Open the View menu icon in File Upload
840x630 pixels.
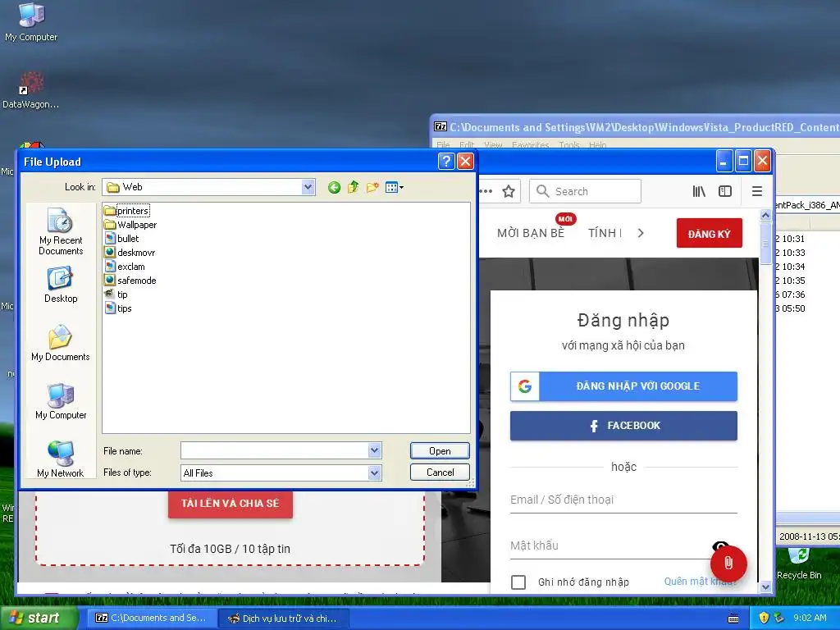coord(395,188)
